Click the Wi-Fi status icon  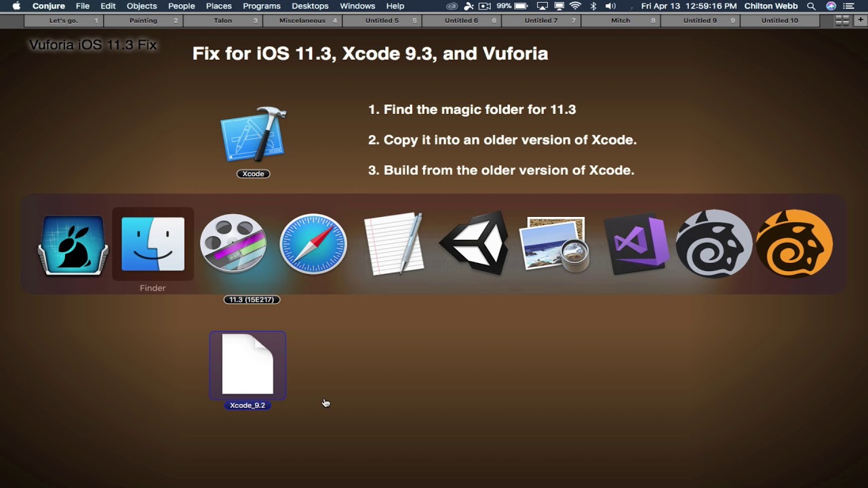(575, 6)
